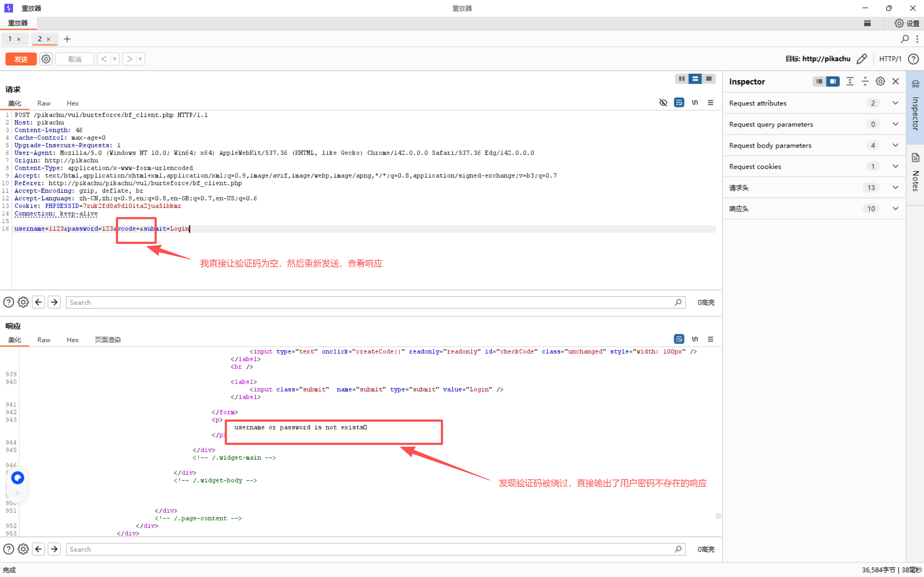
Task: Click request search forward arrow
Action: [54, 302]
